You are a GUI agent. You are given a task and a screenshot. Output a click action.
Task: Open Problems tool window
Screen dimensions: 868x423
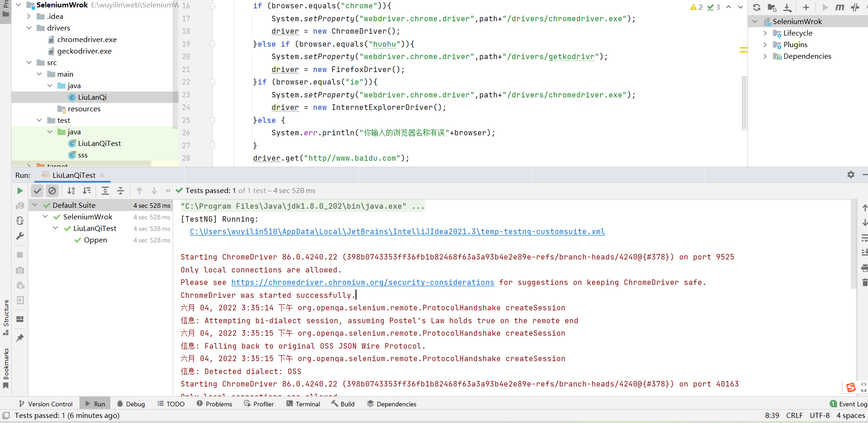pyautogui.click(x=214, y=404)
